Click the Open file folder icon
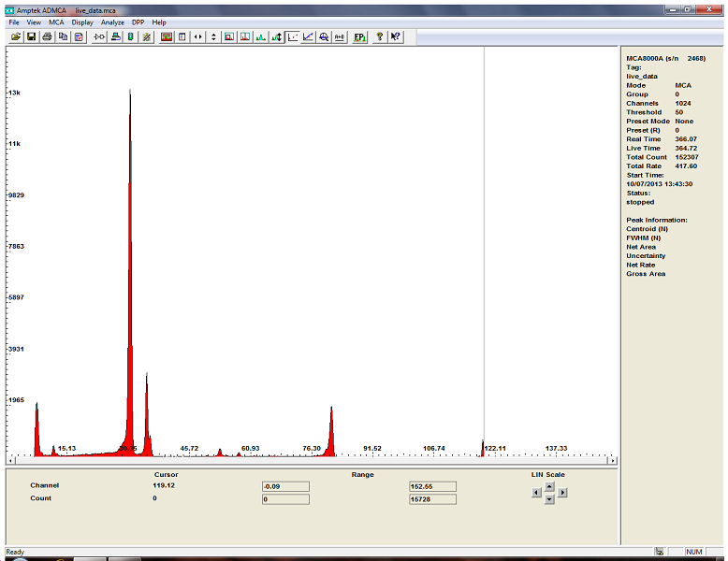 click(16, 36)
